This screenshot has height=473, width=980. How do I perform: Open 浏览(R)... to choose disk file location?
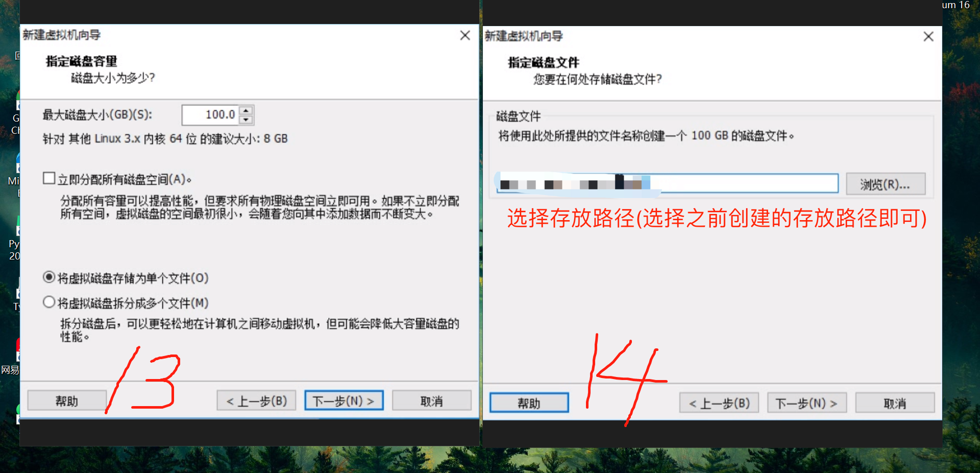pyautogui.click(x=886, y=184)
